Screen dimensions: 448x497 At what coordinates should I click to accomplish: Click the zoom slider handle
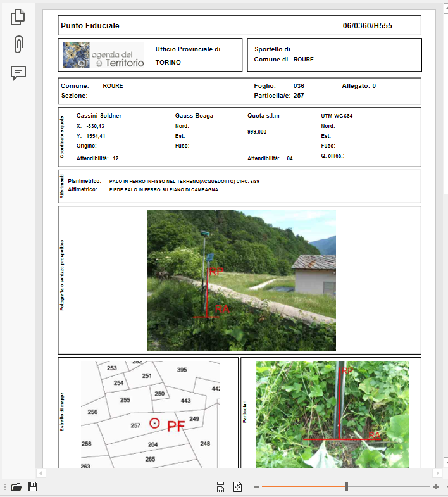tap(346, 487)
